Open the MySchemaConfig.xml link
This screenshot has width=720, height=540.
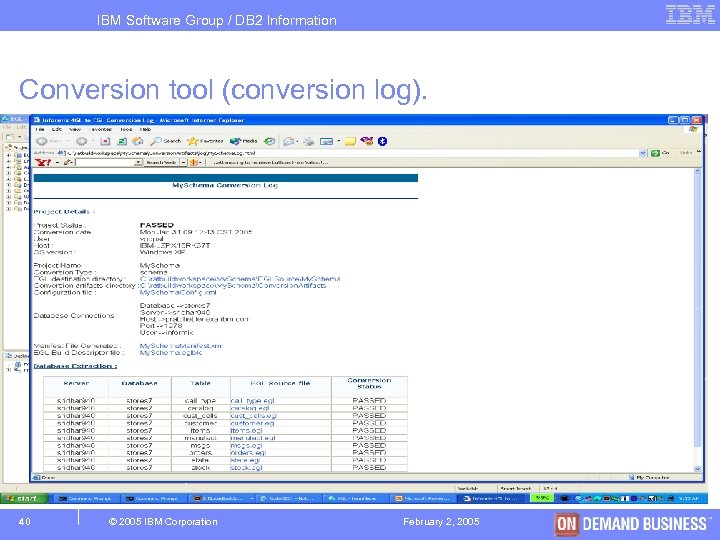[178, 292]
